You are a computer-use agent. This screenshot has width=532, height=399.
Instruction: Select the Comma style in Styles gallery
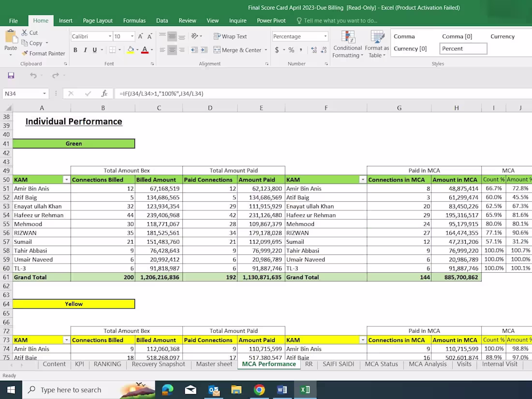pos(403,36)
